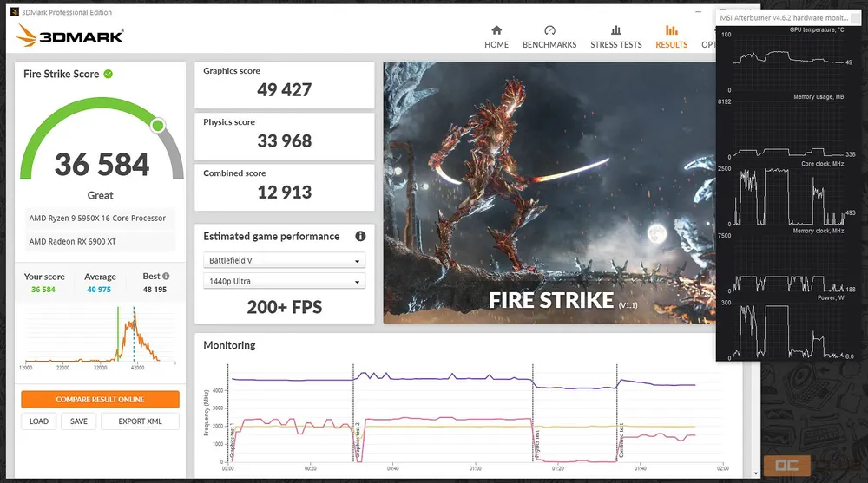
Task: Open the 1440p Ultra resolution dropdown
Action: [285, 281]
